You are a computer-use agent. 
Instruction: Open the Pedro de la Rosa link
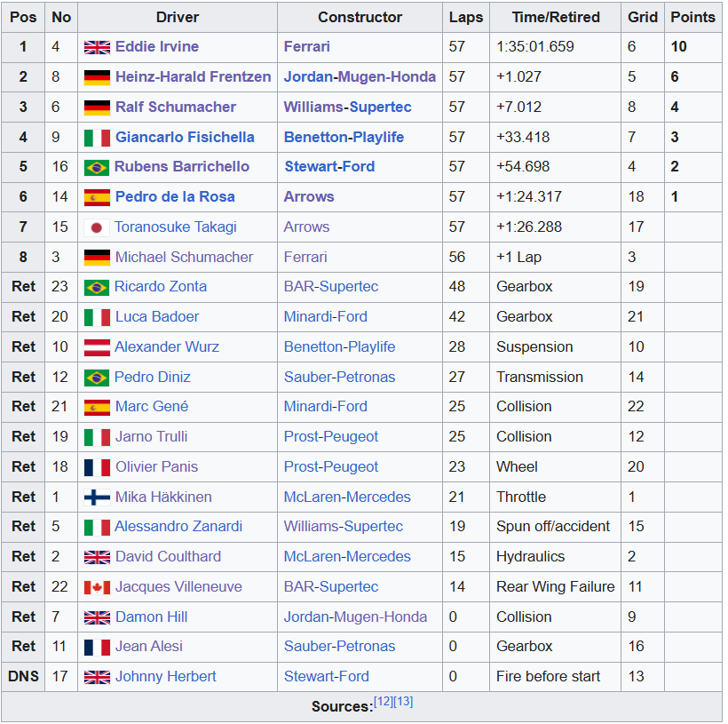(x=175, y=196)
